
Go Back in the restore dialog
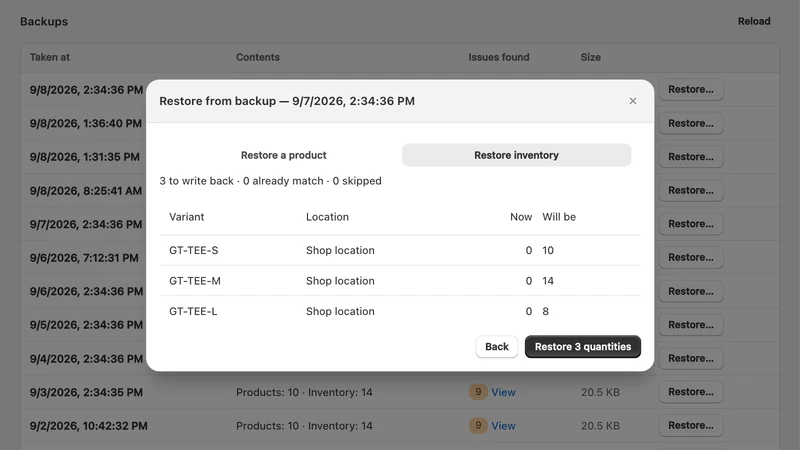(496, 346)
